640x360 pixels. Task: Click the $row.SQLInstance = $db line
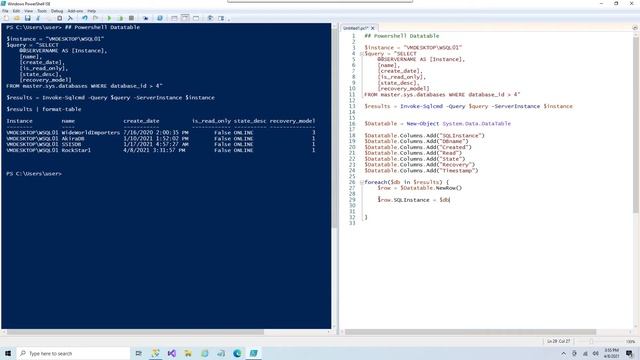point(413,200)
